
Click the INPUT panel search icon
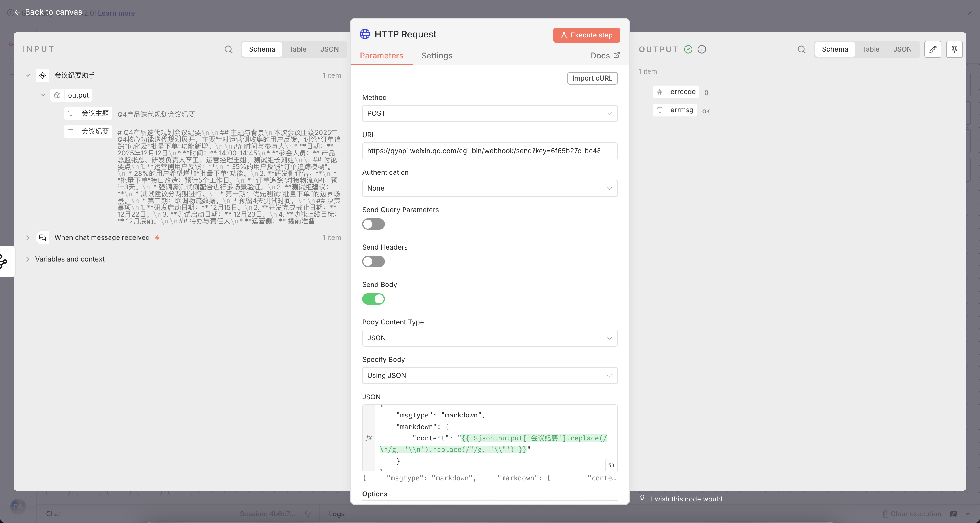[x=228, y=49]
